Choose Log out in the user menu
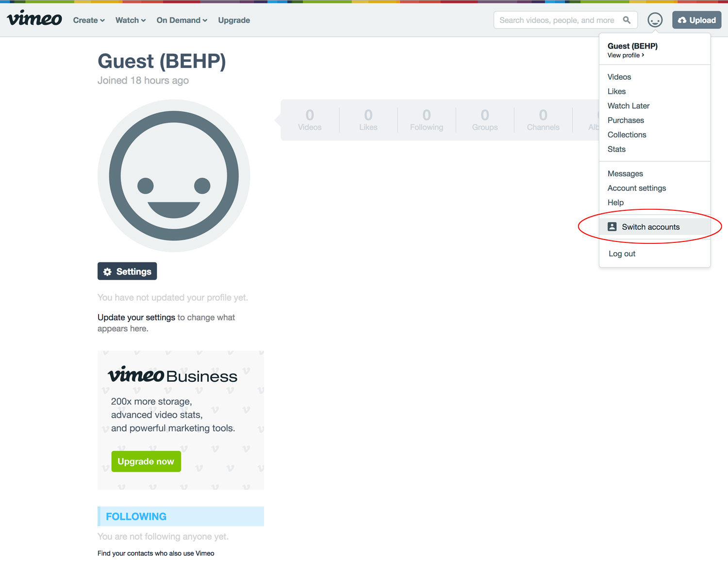The image size is (728, 563). point(622,254)
